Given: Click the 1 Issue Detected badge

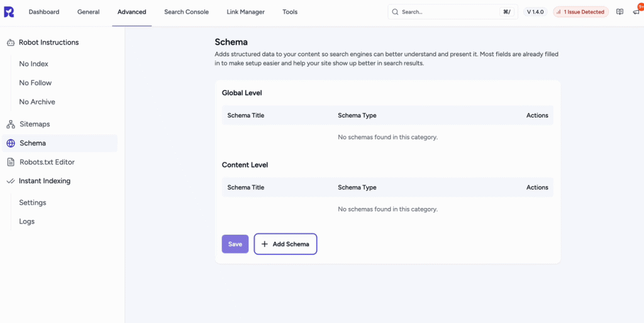Looking at the screenshot, I should pyautogui.click(x=580, y=12).
